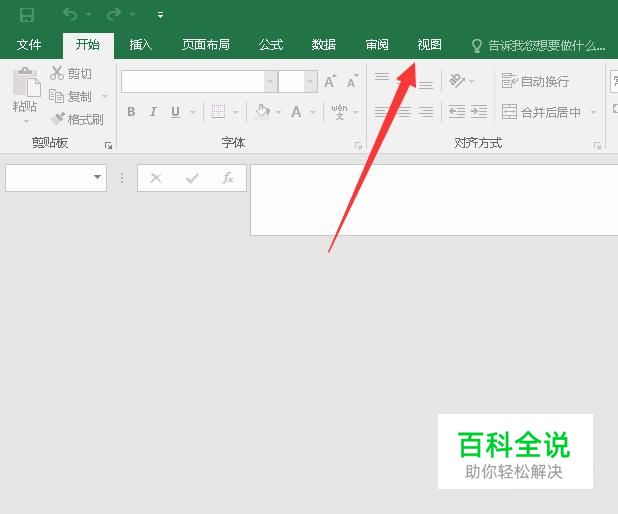
Task: Click the borders icon
Action: tap(218, 112)
